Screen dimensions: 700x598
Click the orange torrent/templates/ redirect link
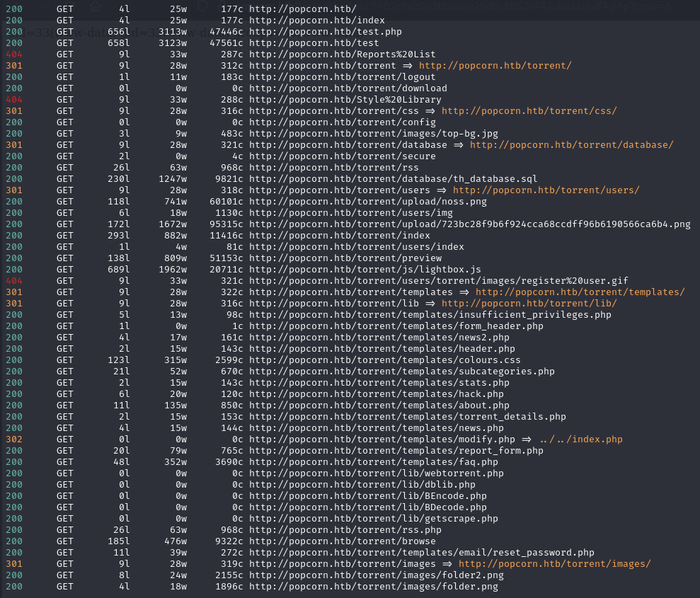point(580,292)
